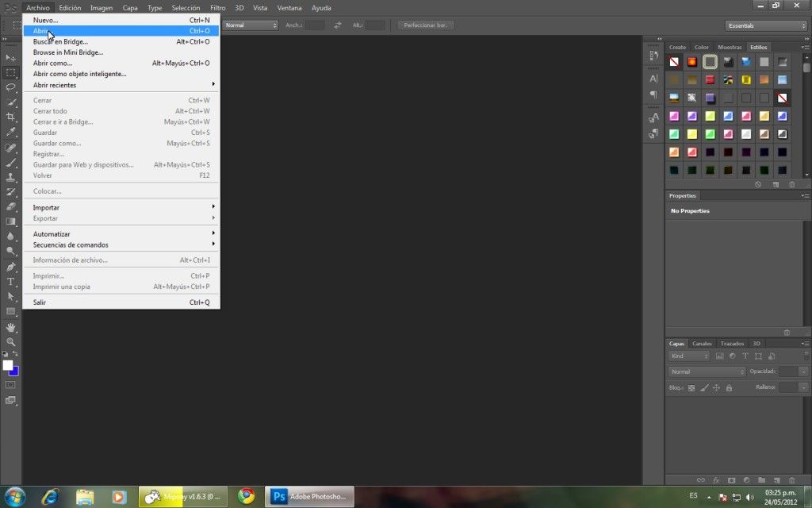Choose Nuevo... in the Archivo menu
Image resolution: width=812 pixels, height=508 pixels.
click(x=121, y=20)
